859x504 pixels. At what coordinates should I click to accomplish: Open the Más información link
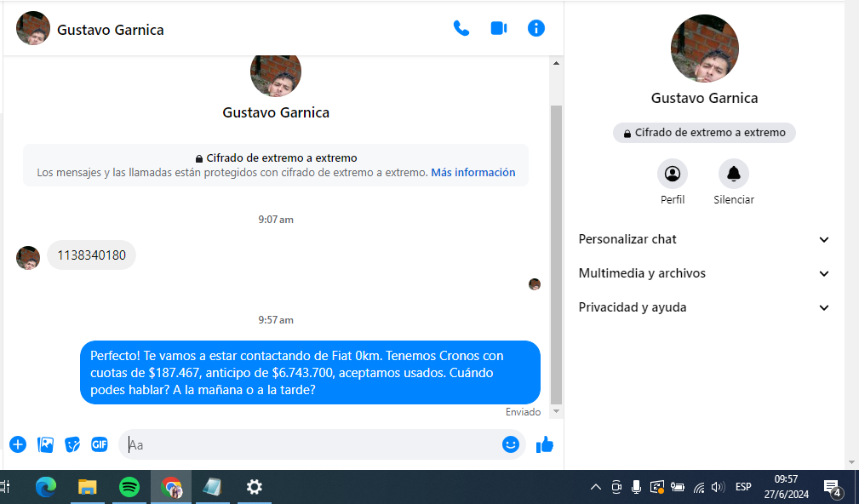click(472, 172)
